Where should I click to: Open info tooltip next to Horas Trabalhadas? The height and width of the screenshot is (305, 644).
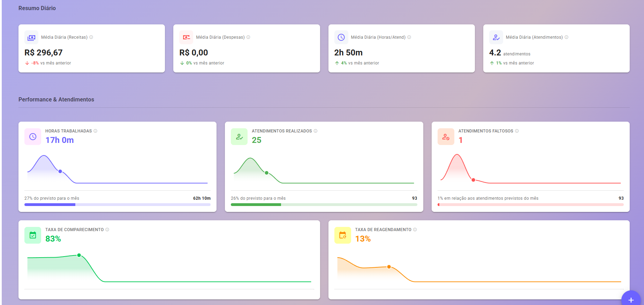pos(96,131)
